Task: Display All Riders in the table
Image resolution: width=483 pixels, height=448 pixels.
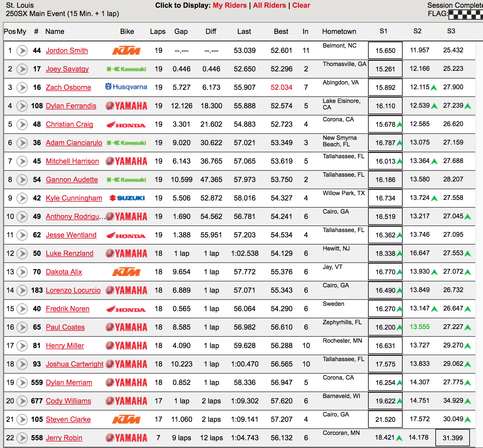Action: [269, 5]
